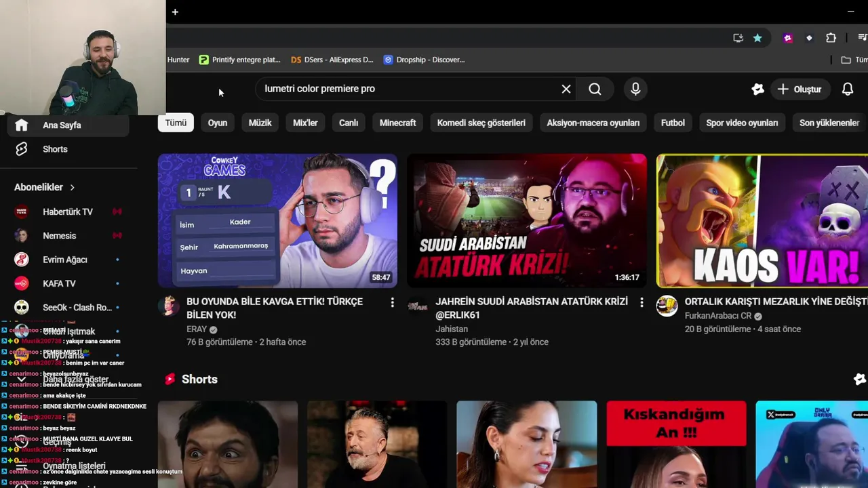Image resolution: width=868 pixels, height=488 pixels.
Task: Select the Tümü filter chip
Action: tap(176, 123)
